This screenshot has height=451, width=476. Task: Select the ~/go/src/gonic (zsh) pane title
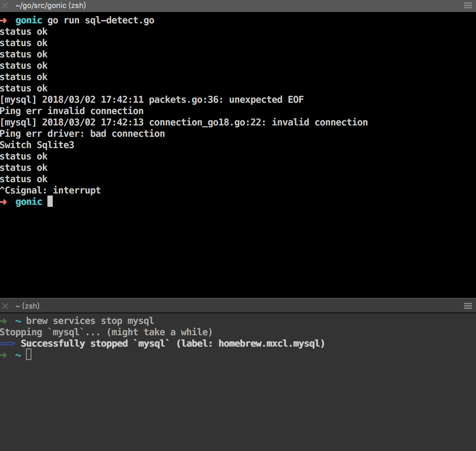[51, 6]
